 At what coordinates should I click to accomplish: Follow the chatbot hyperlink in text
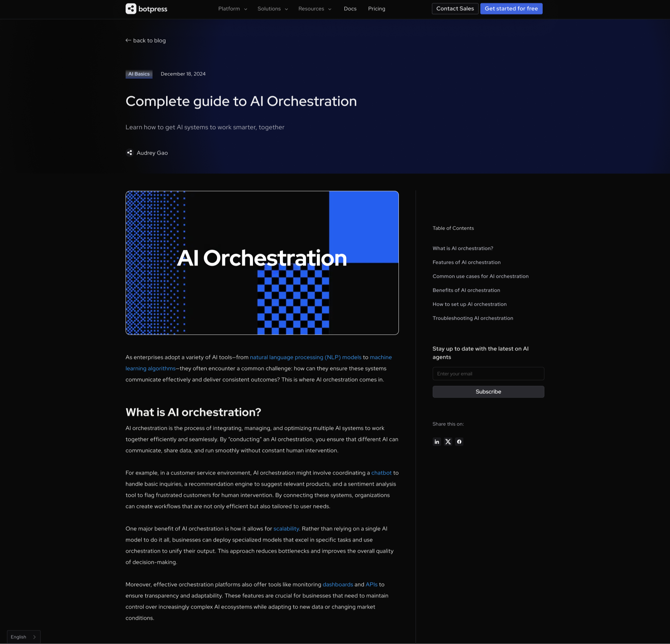(381, 473)
